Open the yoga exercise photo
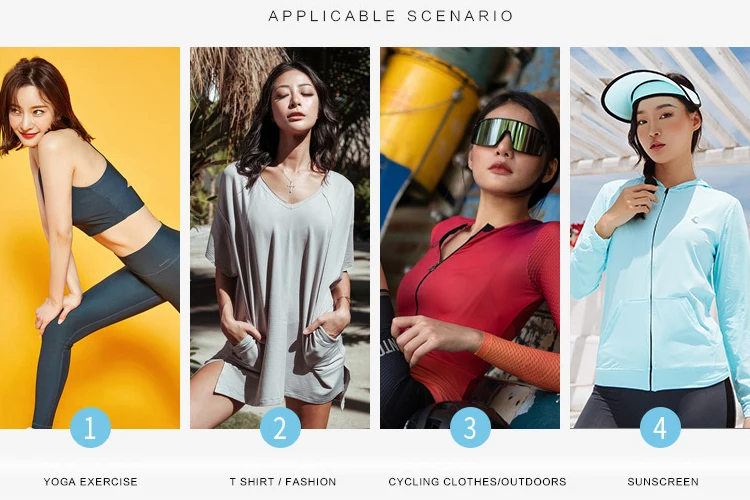Viewport: 750px width, 500px height. click(90, 237)
